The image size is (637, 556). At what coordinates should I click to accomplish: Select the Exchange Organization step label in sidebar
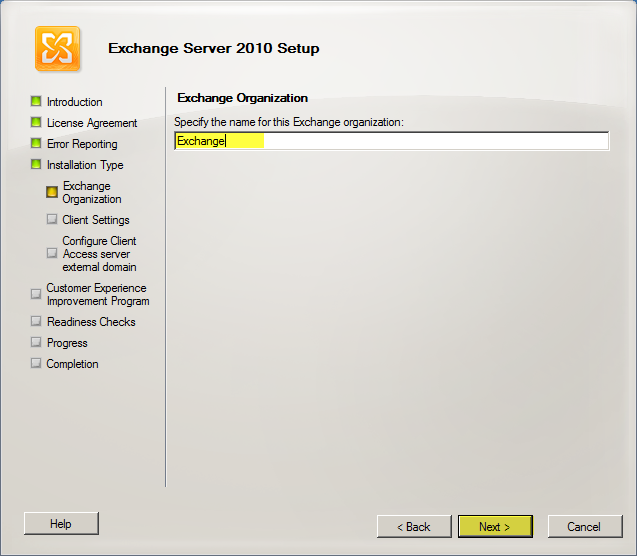tap(92, 193)
